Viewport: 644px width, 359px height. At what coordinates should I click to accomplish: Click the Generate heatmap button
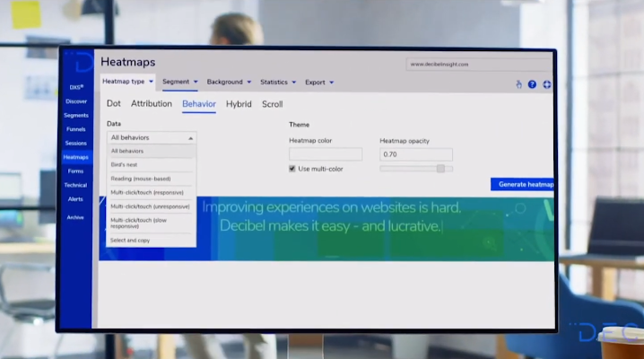(x=522, y=184)
